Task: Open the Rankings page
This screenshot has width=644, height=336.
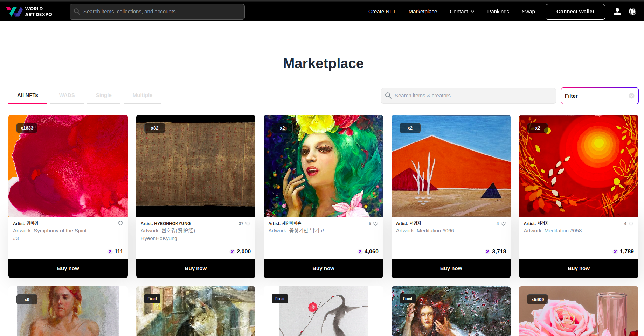Action: (x=498, y=12)
